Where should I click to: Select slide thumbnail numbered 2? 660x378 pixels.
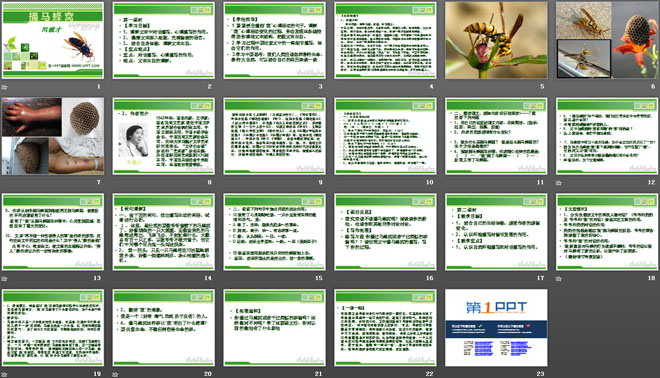point(164,40)
